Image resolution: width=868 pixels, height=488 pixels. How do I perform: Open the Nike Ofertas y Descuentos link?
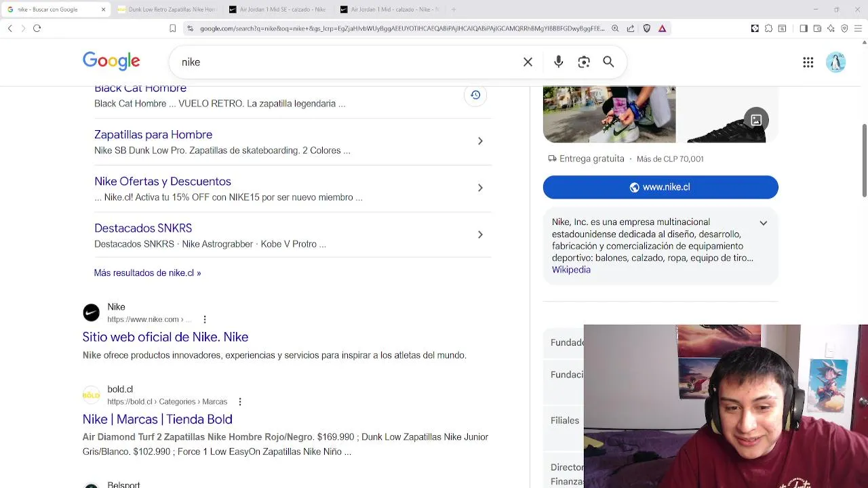click(163, 182)
